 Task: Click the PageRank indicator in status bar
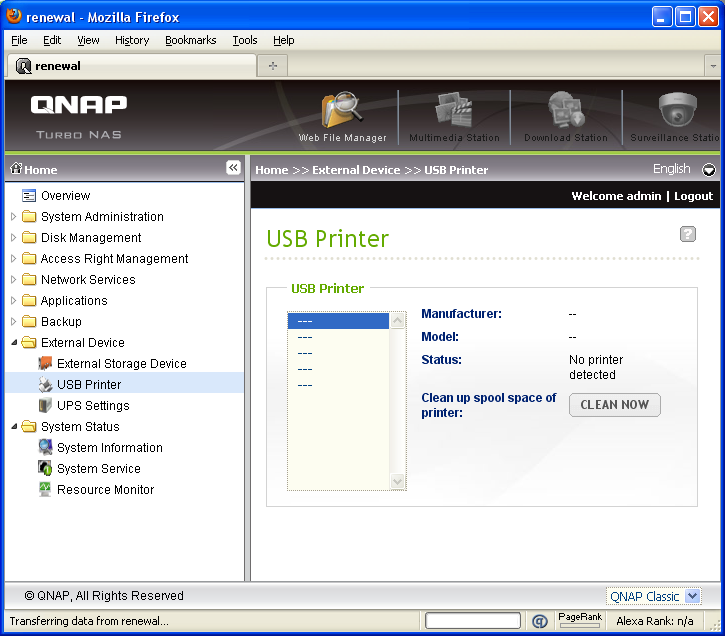(580, 620)
